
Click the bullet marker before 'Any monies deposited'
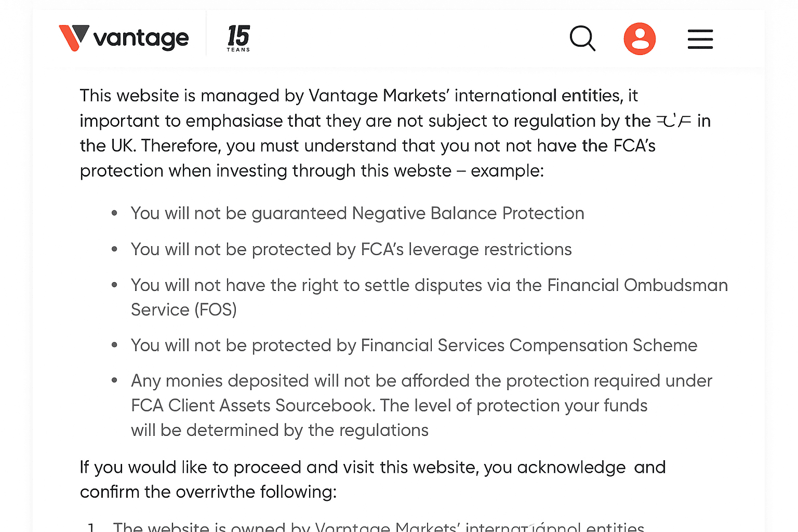(x=114, y=381)
